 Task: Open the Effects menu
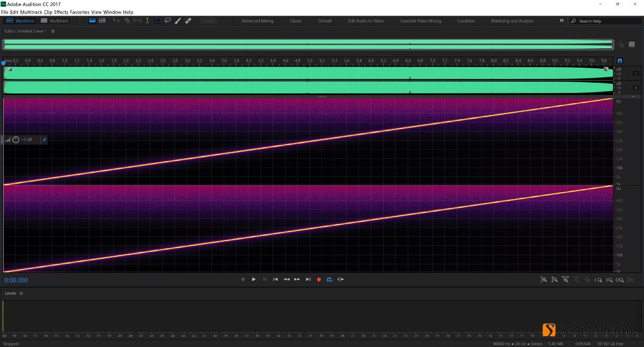pos(62,12)
